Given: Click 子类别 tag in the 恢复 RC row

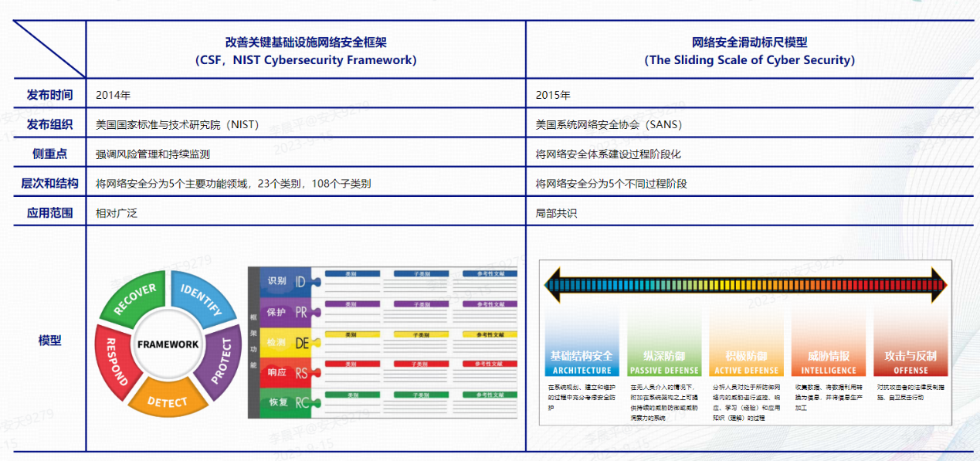Looking at the screenshot, I should coord(421,394).
